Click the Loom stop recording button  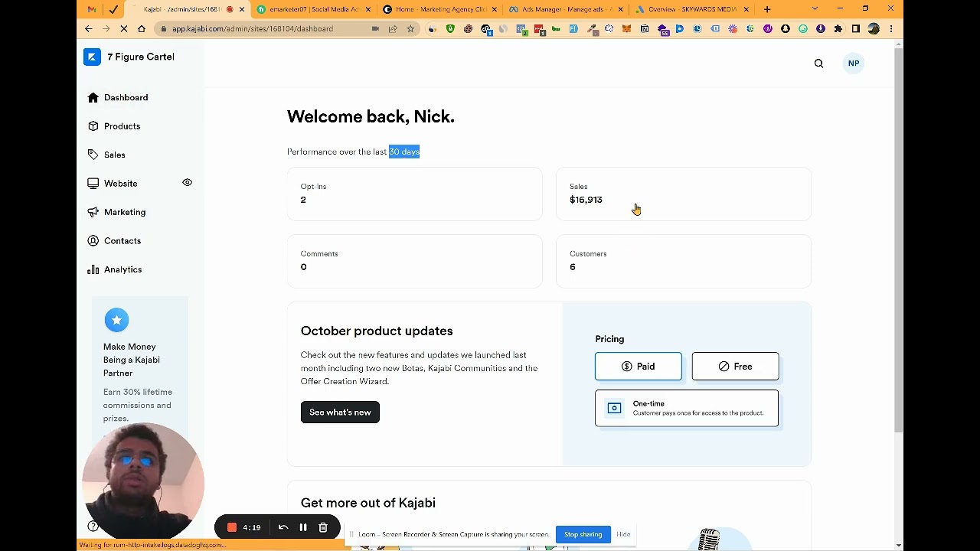[x=232, y=527]
